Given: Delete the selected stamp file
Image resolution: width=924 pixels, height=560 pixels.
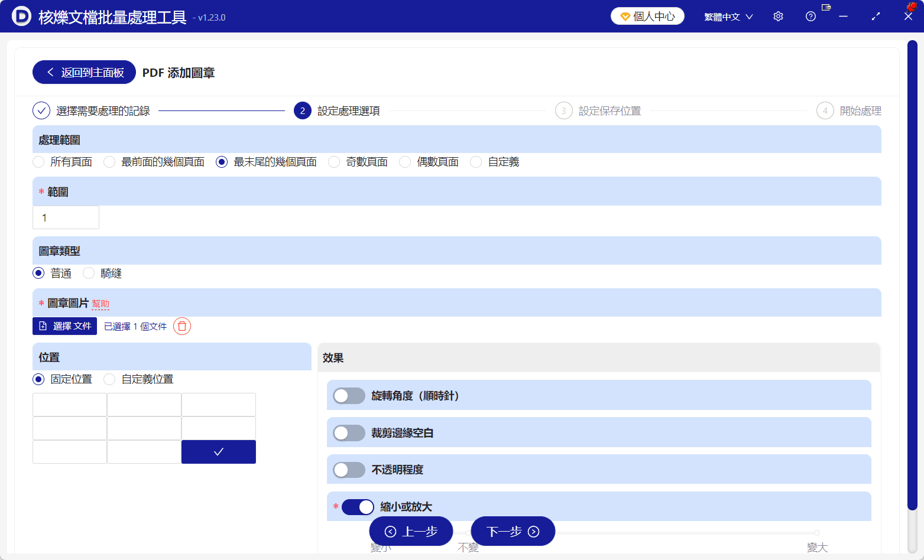Looking at the screenshot, I should click(x=182, y=326).
